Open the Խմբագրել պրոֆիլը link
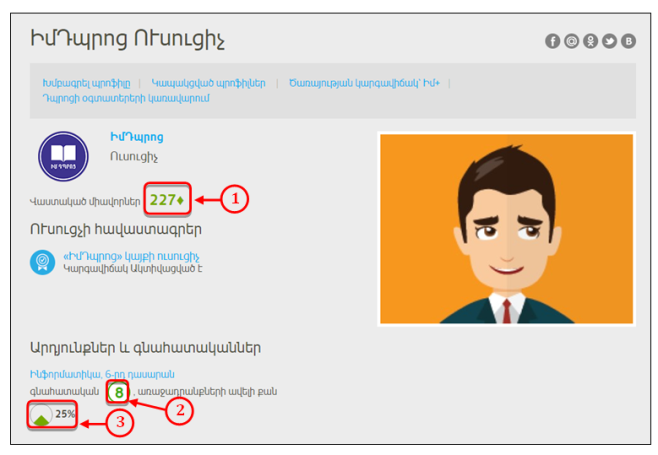This screenshot has height=455, width=658. pos(86,83)
